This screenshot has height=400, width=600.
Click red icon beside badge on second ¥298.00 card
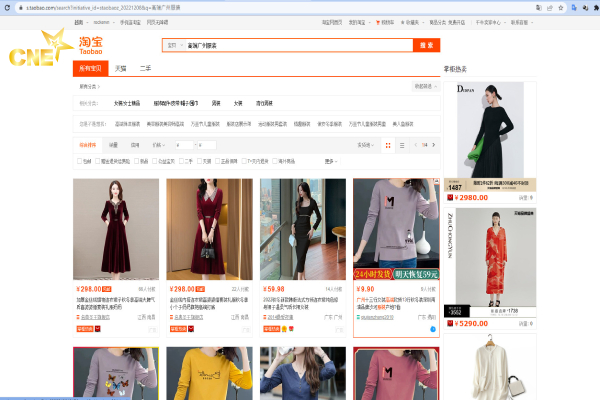tap(191, 329)
